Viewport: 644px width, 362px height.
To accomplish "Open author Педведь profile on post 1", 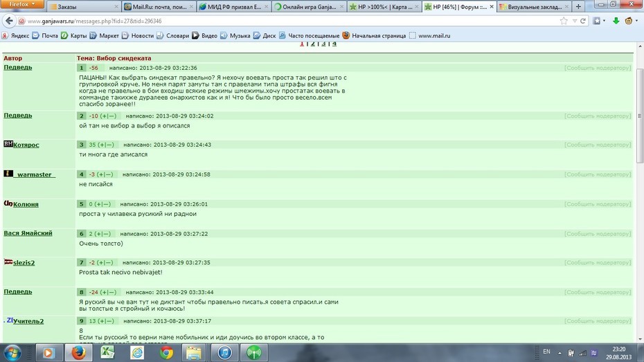I will [x=18, y=67].
